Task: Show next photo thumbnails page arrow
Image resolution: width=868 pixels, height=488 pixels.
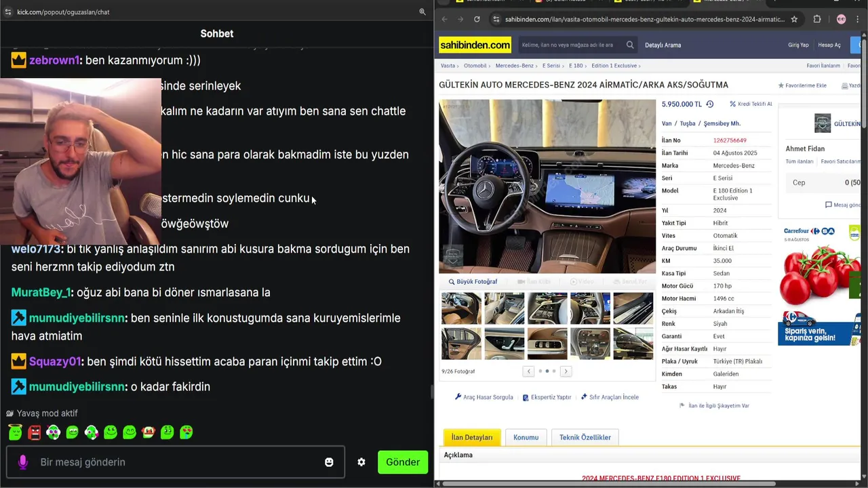Action: pyautogui.click(x=566, y=371)
